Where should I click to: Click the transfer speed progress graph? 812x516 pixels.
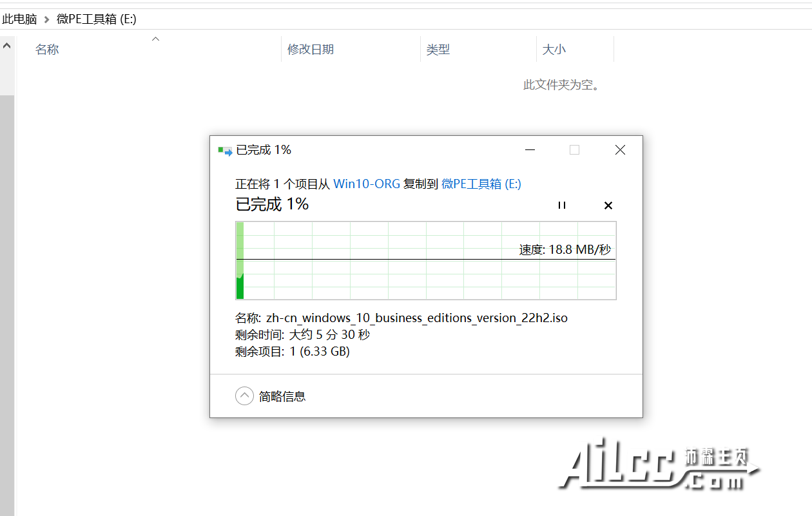click(426, 260)
